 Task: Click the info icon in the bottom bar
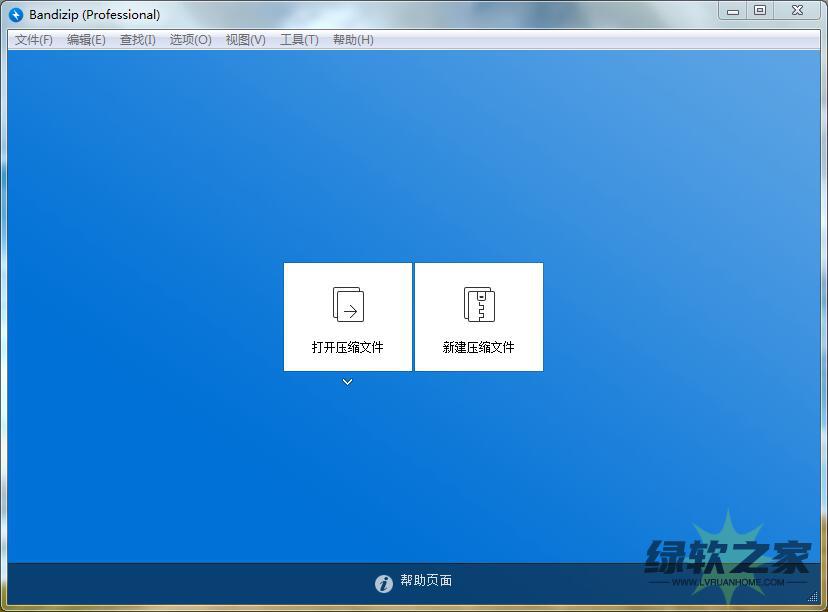tap(384, 583)
